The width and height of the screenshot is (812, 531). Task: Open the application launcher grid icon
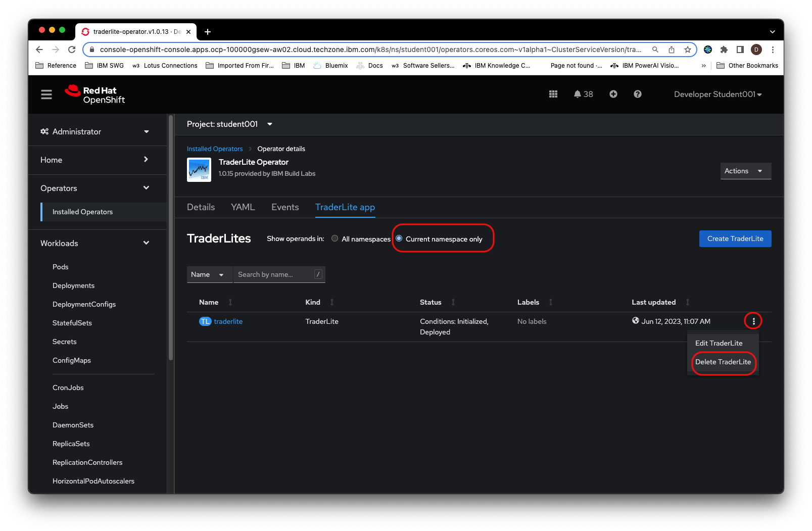tap(553, 94)
